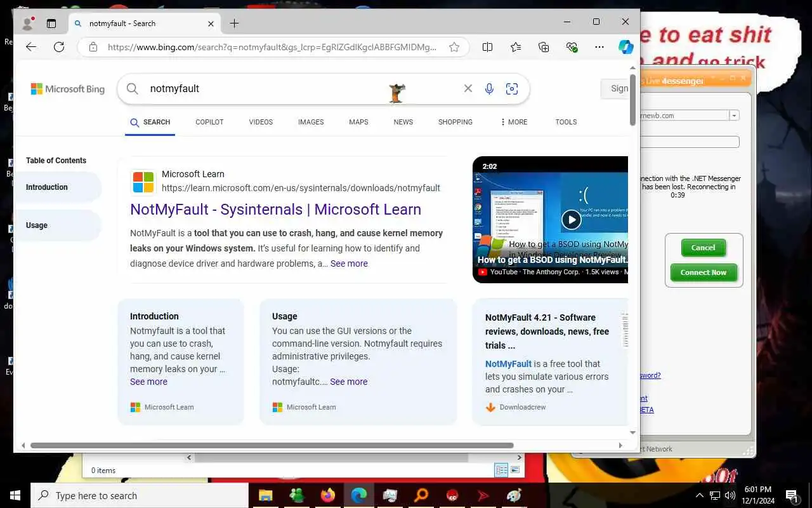812x508 pixels.
Task: Open the Edge tab actions menu icon
Action: [x=51, y=23]
